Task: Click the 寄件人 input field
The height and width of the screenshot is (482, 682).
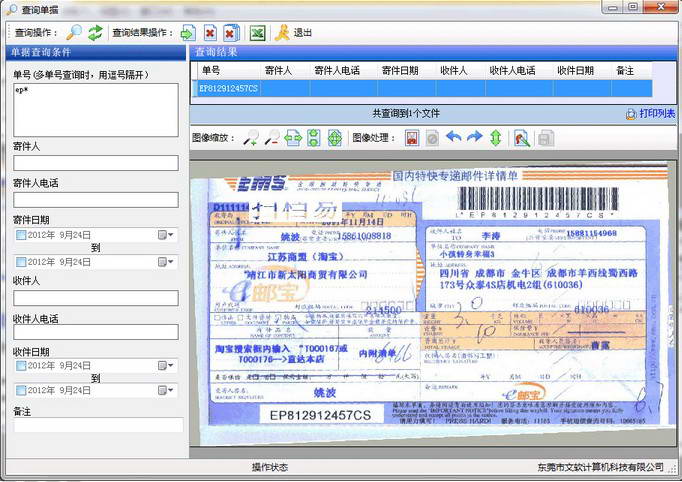Action: coord(96,163)
